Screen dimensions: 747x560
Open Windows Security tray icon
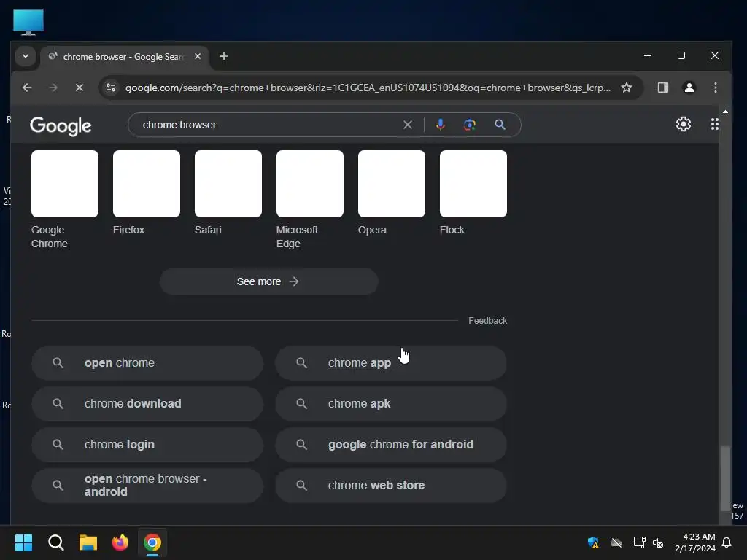pos(593,542)
